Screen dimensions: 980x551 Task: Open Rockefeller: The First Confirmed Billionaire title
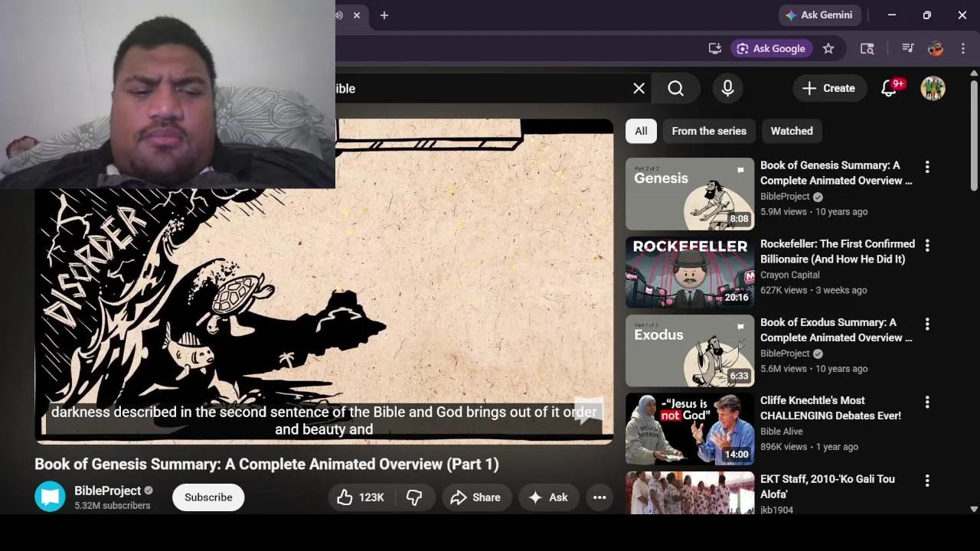pos(838,251)
